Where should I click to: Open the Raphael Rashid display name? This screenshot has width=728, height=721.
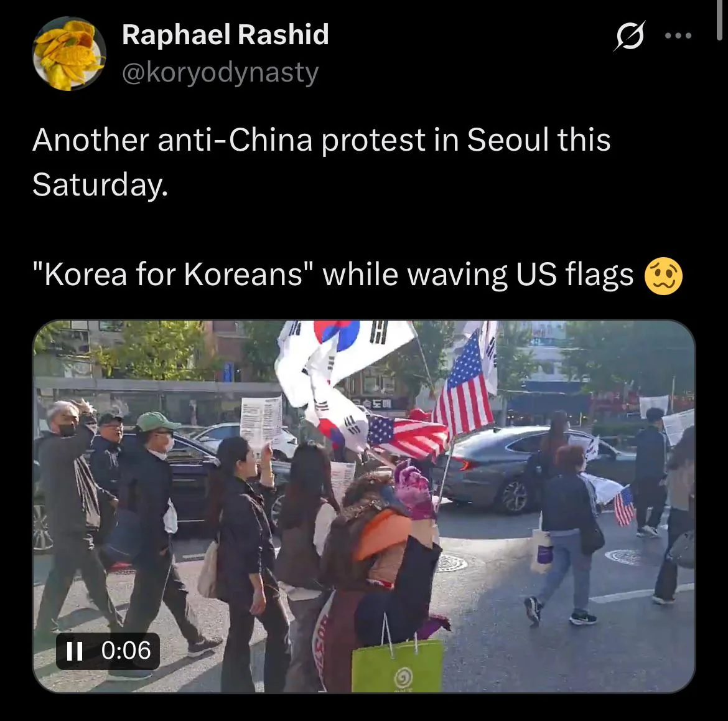225,34
